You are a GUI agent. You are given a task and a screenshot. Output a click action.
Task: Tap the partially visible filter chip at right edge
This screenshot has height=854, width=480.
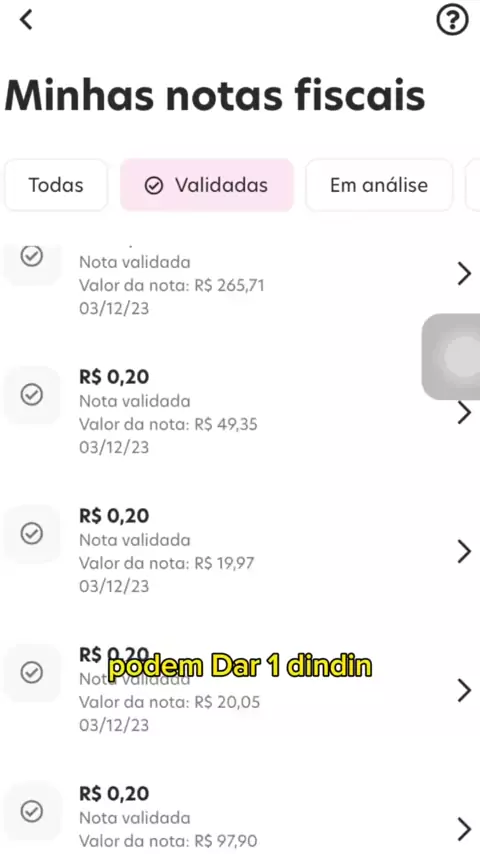pyautogui.click(x=473, y=185)
